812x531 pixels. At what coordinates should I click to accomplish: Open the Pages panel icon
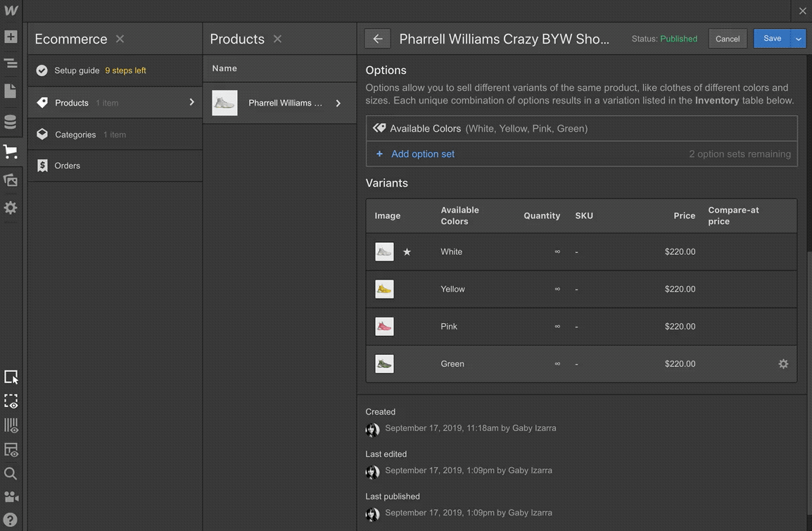point(11,92)
